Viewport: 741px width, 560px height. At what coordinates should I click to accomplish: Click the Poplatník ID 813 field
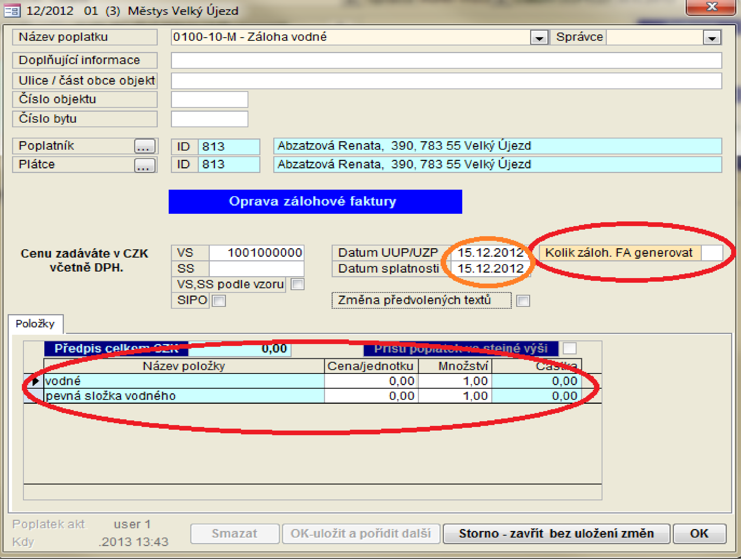coord(229,147)
